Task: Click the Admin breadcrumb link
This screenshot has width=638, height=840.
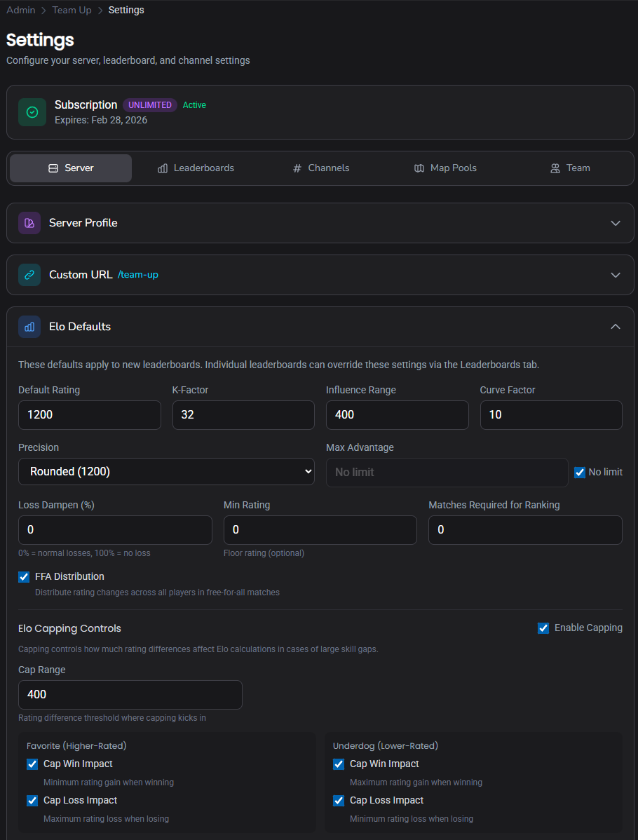Action: point(21,11)
